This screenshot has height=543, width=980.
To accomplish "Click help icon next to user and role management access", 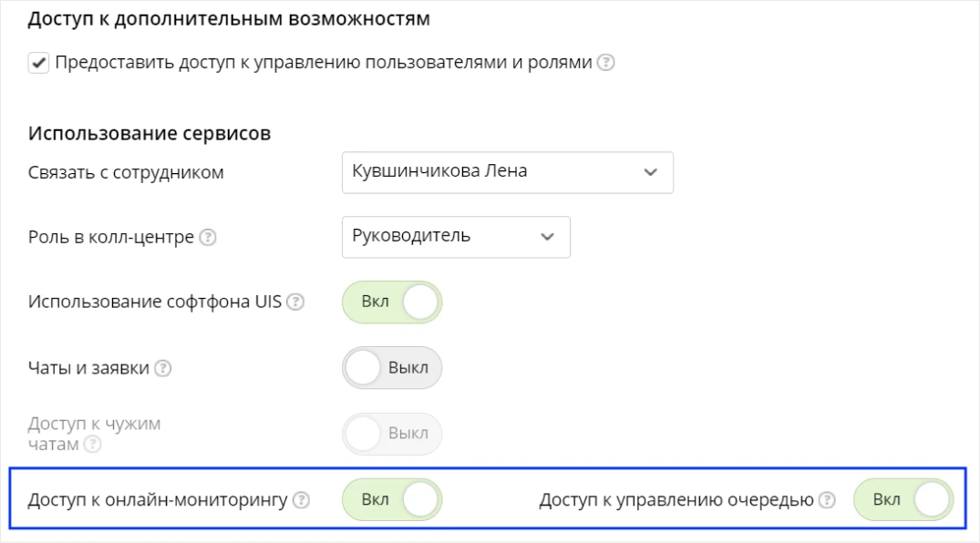I will [605, 63].
